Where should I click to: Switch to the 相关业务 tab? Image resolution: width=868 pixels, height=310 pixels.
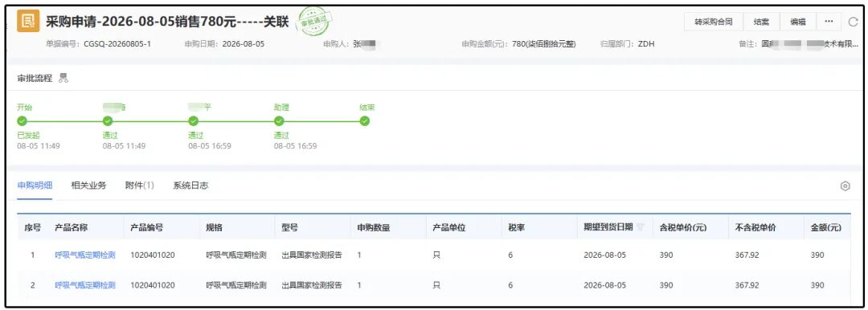click(88, 186)
